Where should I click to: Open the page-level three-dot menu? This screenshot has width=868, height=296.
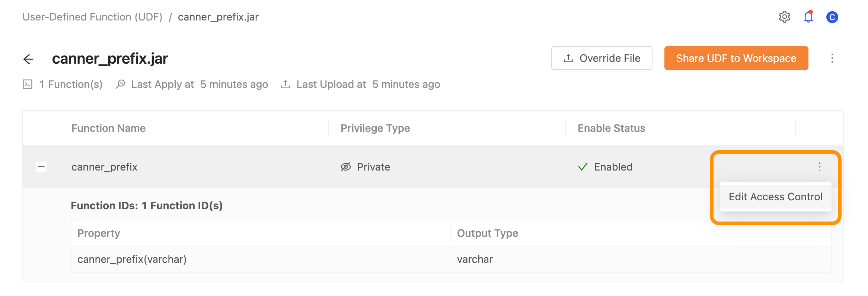tap(832, 58)
